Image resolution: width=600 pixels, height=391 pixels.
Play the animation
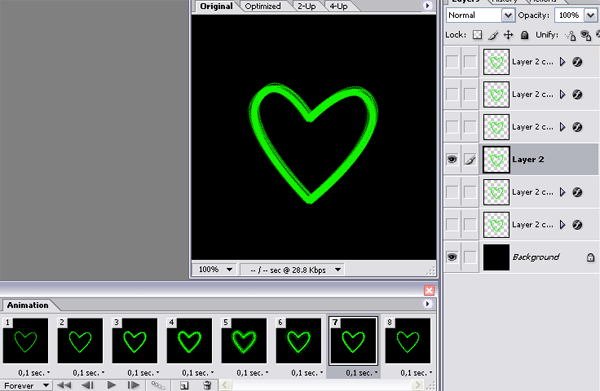click(x=111, y=385)
